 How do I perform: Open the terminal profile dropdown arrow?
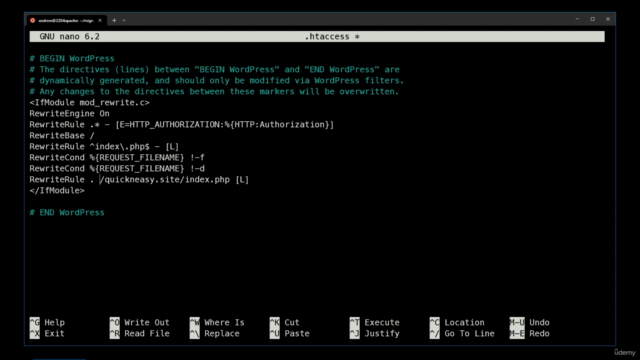point(124,20)
